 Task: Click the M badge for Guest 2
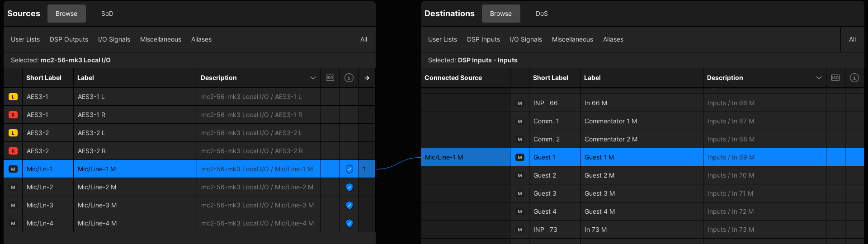pos(520,175)
